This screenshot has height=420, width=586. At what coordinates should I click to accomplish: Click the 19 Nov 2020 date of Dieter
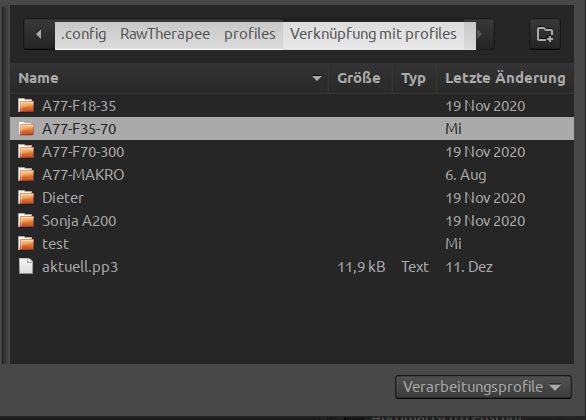pos(485,198)
